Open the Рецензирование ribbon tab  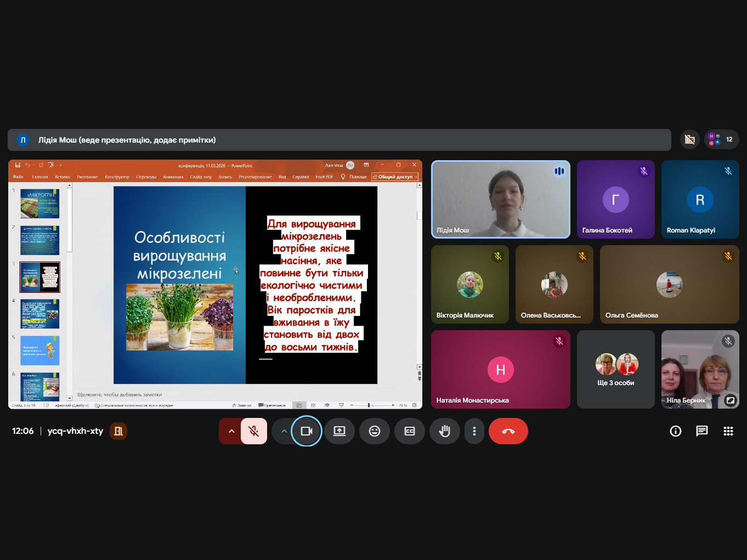pos(255,177)
